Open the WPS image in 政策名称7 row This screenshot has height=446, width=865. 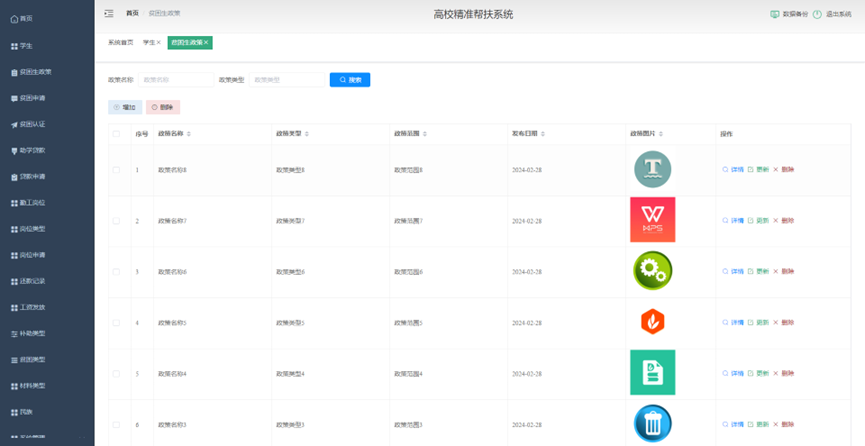point(653,220)
